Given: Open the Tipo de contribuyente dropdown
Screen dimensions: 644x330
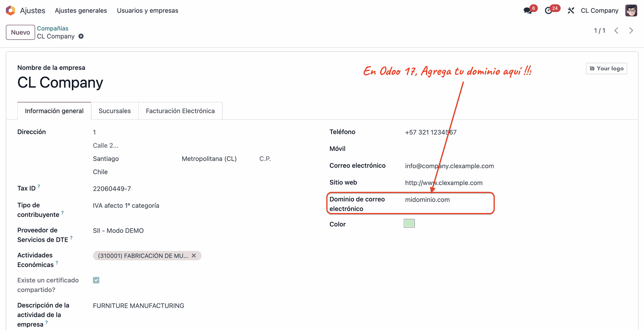Looking at the screenshot, I should [x=126, y=205].
